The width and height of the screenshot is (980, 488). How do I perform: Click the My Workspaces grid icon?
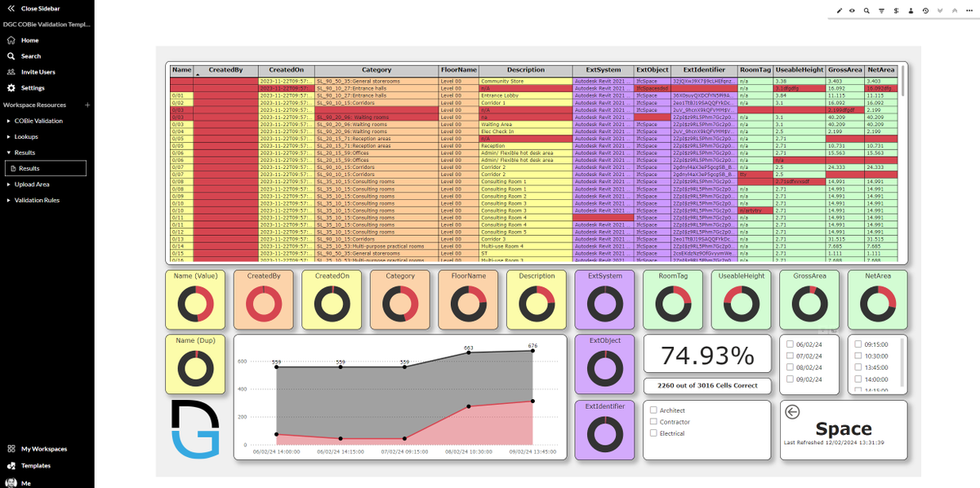(11, 449)
